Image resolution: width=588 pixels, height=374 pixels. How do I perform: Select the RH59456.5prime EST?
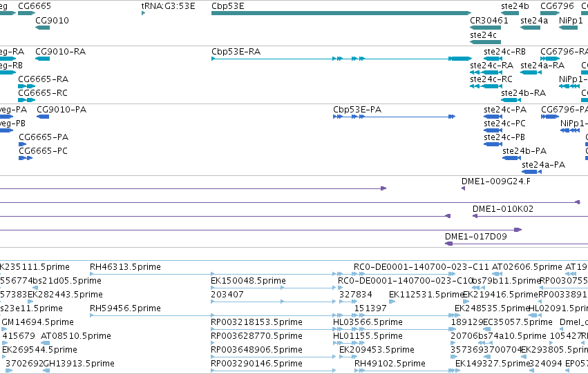[x=274, y=315]
